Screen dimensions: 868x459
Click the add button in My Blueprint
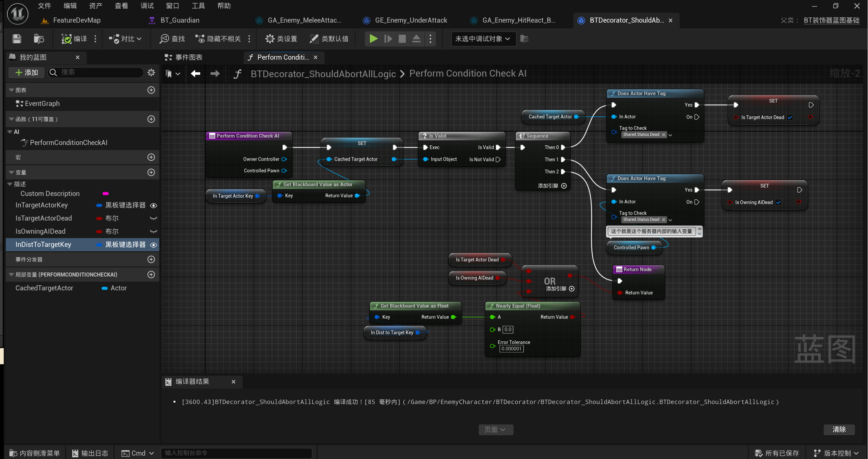(27, 73)
